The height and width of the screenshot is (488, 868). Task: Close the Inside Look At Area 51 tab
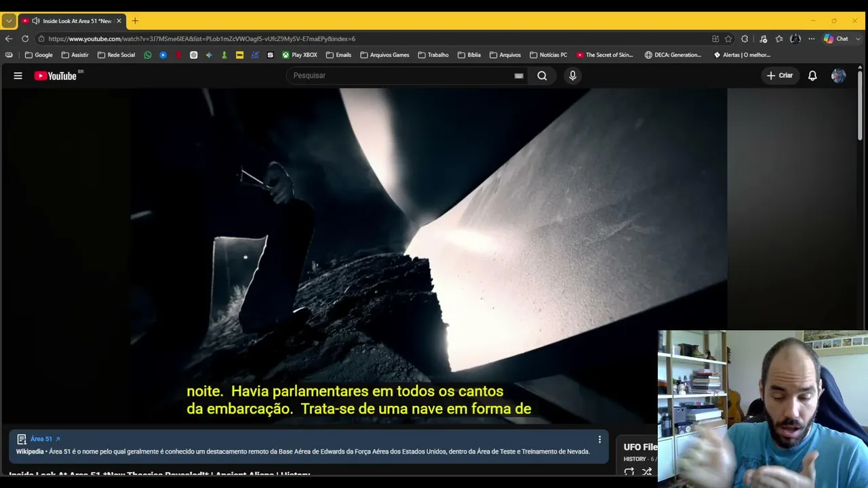119,21
